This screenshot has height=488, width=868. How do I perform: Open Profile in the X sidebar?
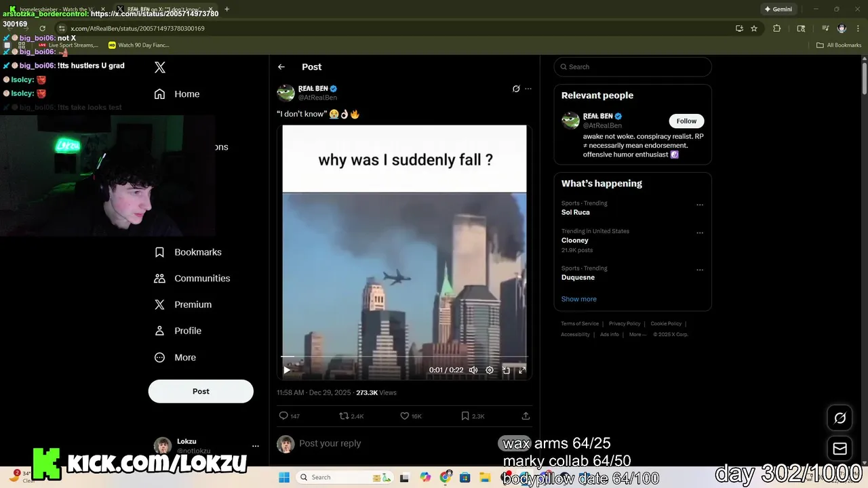click(x=178, y=331)
